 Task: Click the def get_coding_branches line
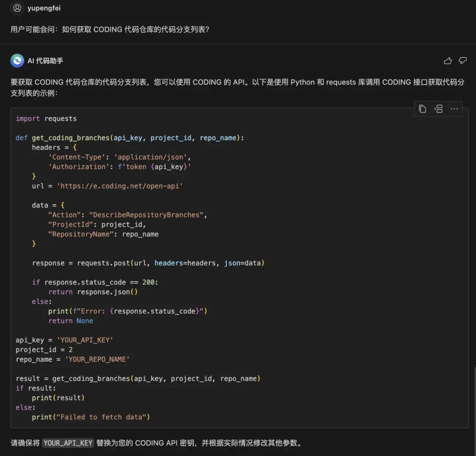click(x=130, y=138)
